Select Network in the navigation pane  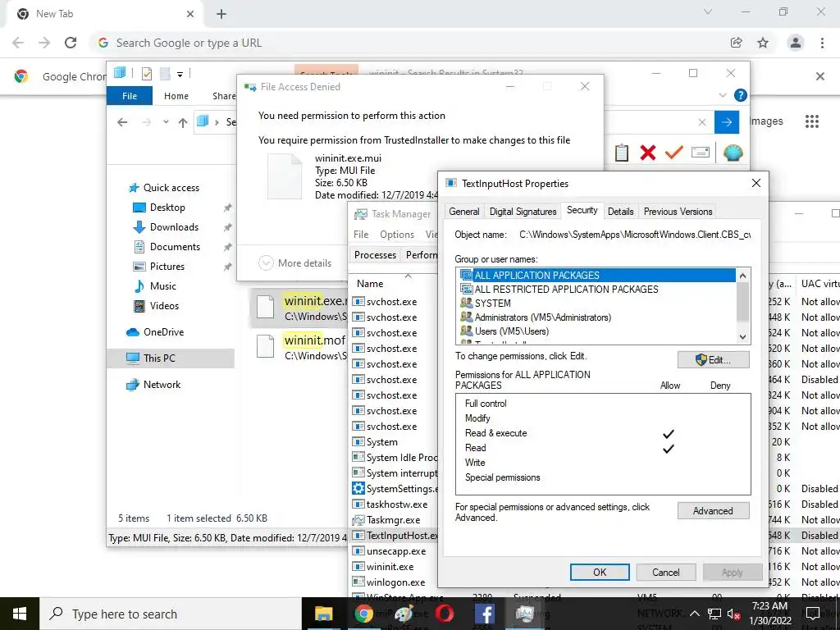162,385
